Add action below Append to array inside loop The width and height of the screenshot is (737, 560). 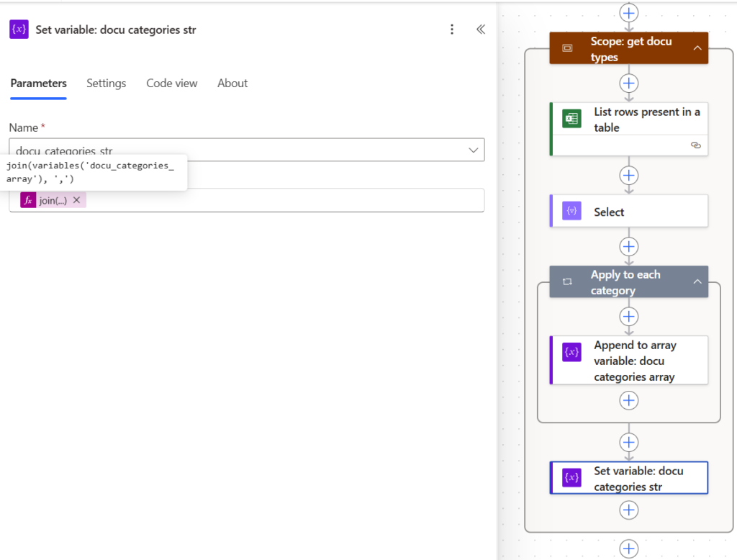coord(629,401)
